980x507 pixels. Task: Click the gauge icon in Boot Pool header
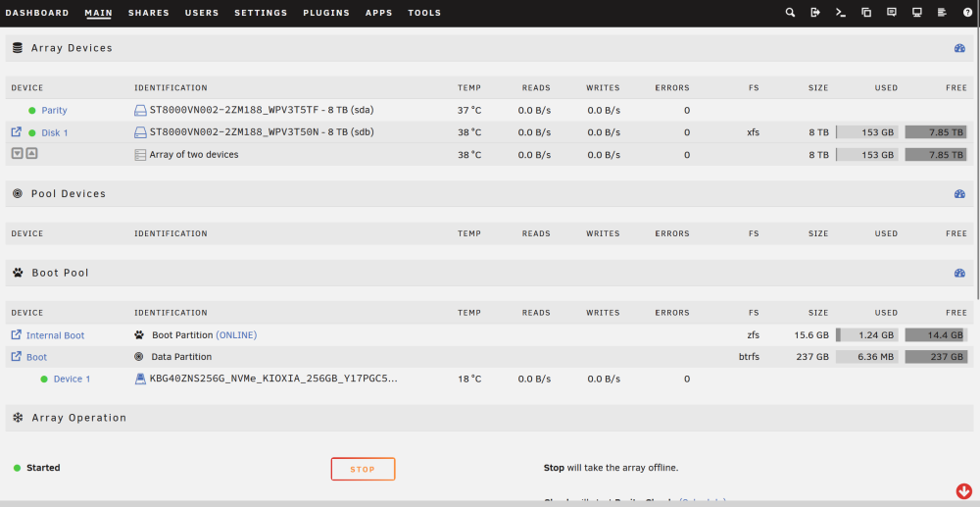coord(960,274)
